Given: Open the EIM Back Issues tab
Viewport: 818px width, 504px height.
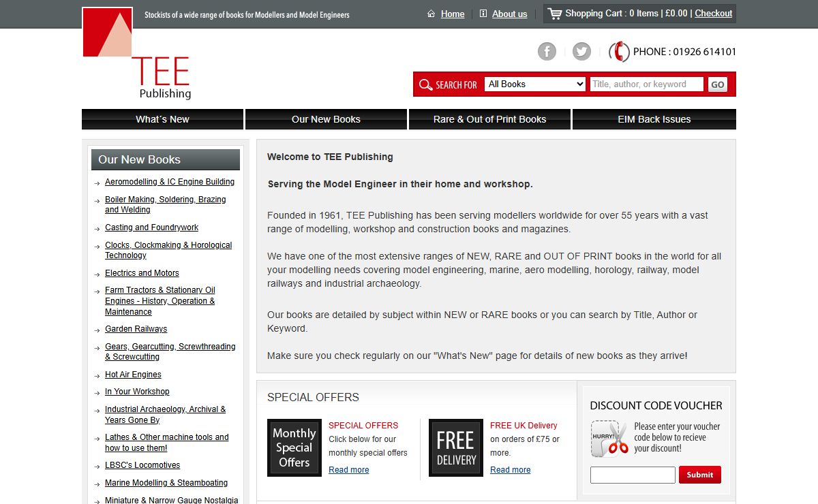Looking at the screenshot, I should pos(654,119).
